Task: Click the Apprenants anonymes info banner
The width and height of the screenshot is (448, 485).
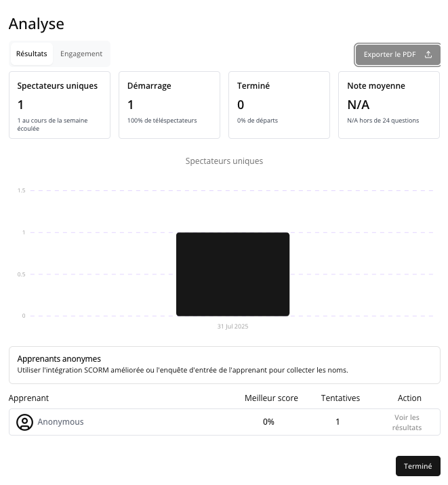Action: click(x=224, y=364)
